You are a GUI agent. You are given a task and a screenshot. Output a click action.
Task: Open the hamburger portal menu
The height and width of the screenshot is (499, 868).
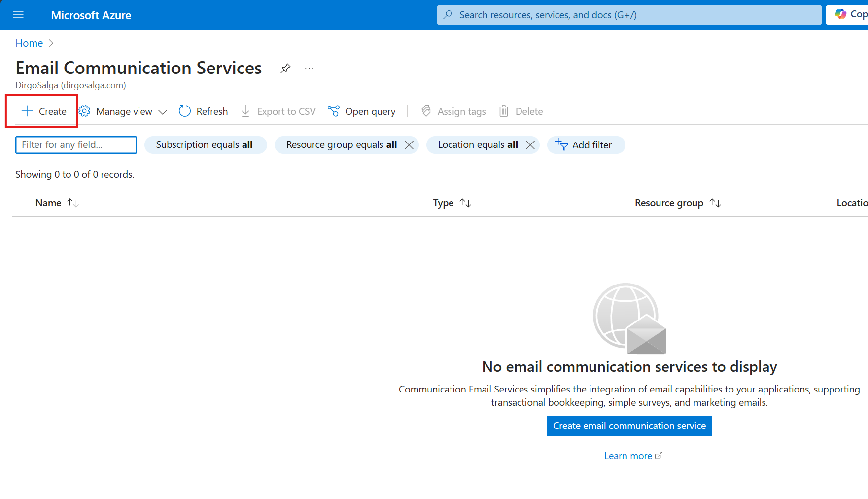(x=18, y=15)
